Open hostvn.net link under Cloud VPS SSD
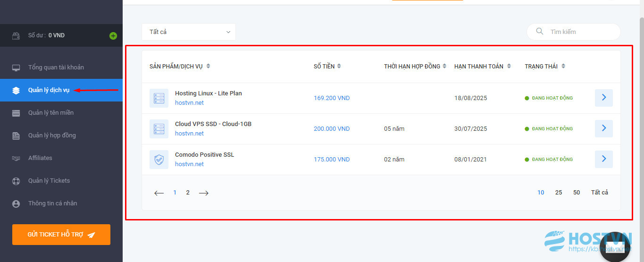 (189, 134)
